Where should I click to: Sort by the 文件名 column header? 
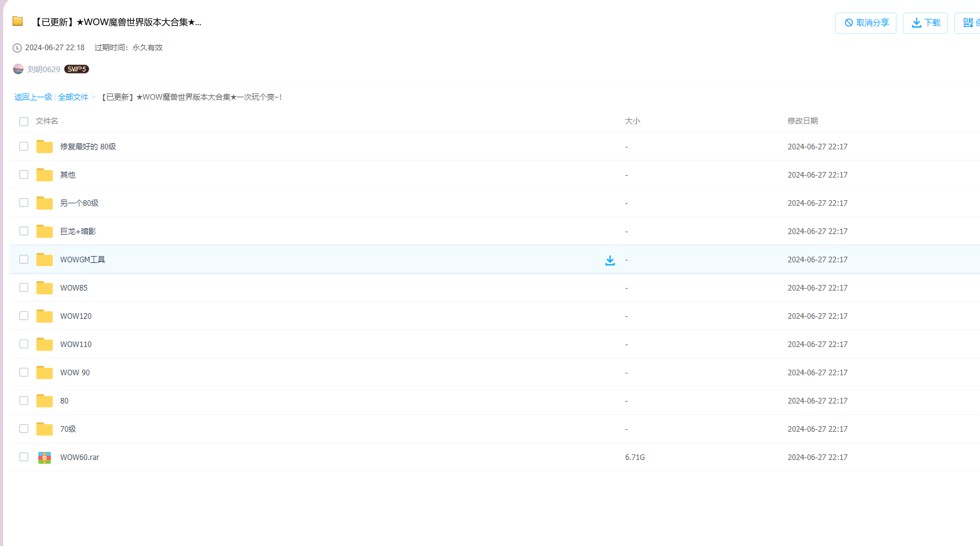[x=47, y=121]
